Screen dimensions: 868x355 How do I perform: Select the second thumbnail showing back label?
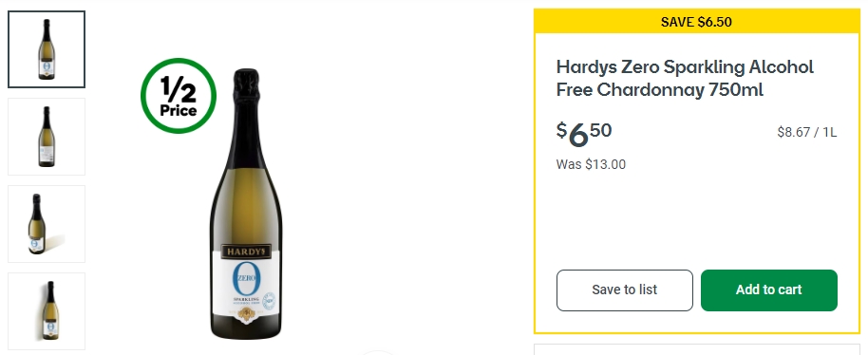(x=47, y=137)
